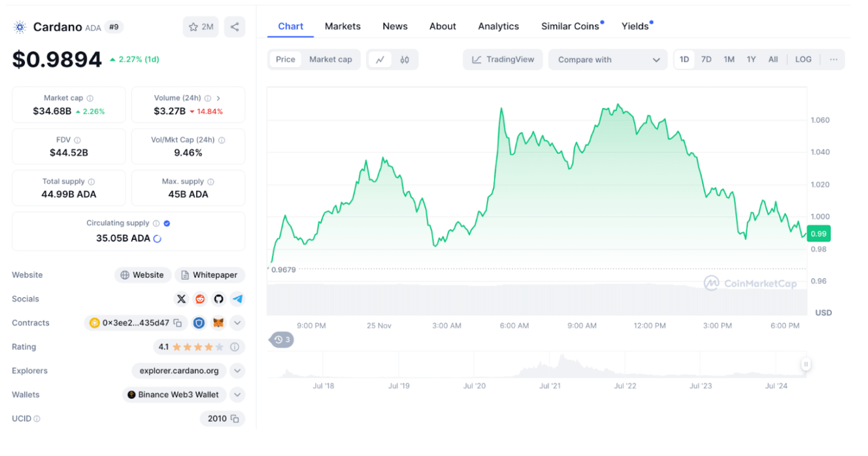Enable LOG scale on the chart
868x456 pixels.
[x=803, y=59]
